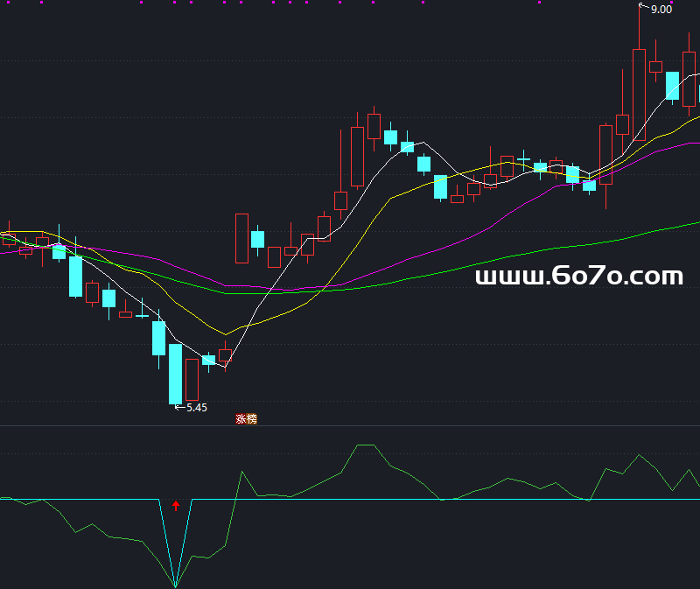Click the 涨榜 tag below the candles

point(246,419)
